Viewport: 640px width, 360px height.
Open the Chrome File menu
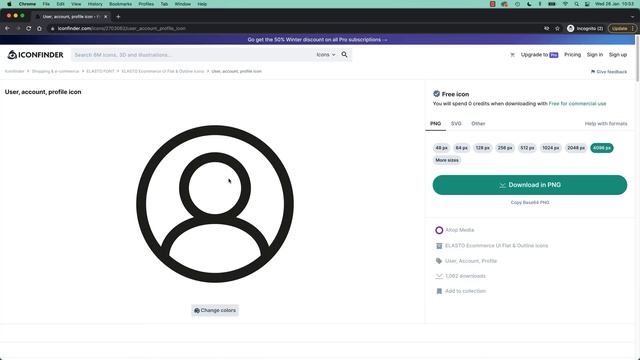[x=46, y=4]
